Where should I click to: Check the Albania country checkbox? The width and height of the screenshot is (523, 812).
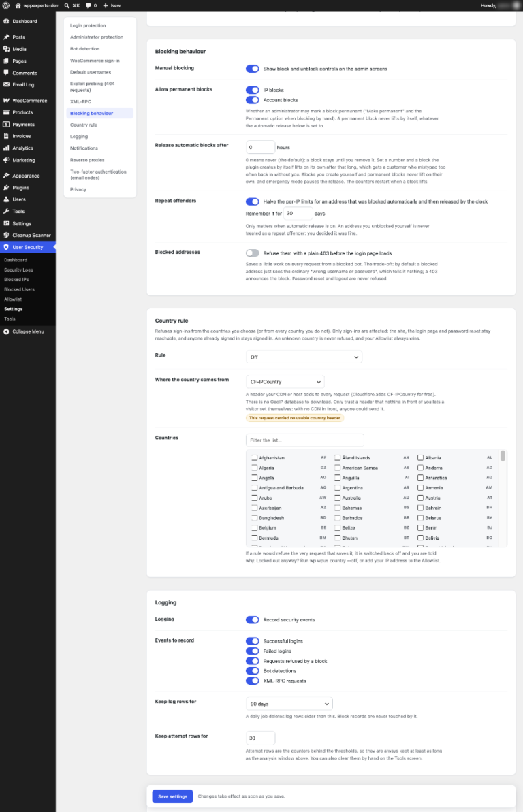(420, 458)
